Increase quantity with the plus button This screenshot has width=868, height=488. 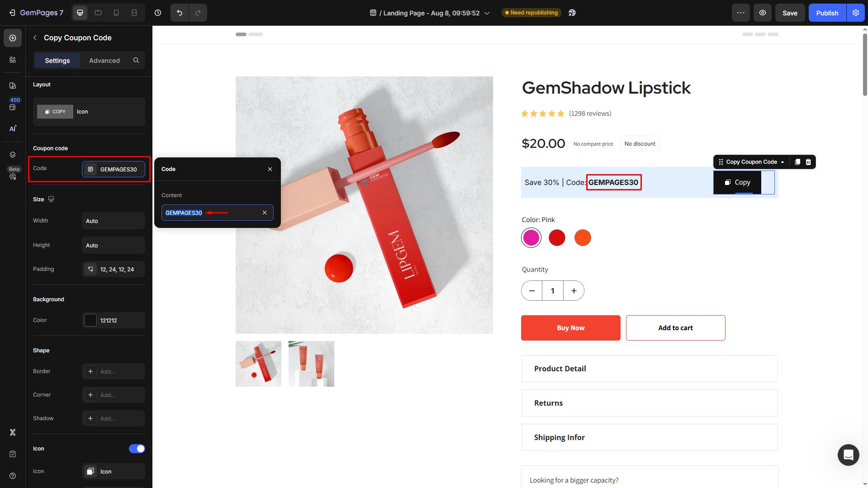pos(574,291)
